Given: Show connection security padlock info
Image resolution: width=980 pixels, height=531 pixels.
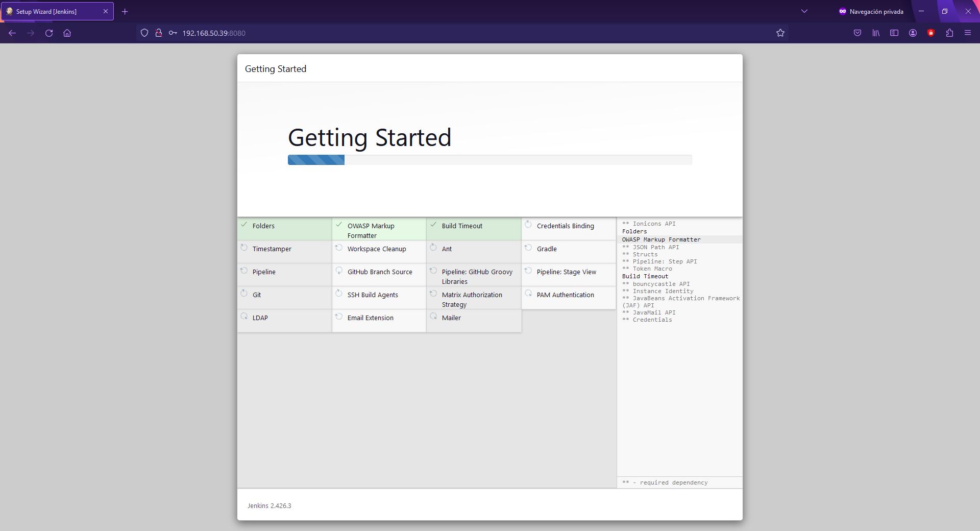Looking at the screenshot, I should pos(159,33).
